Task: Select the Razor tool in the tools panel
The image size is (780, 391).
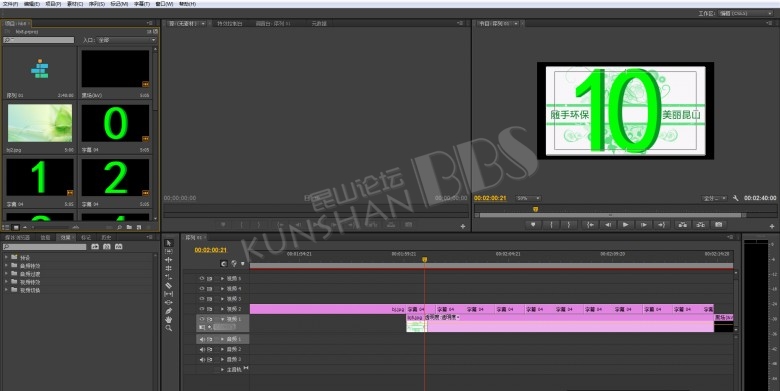Action: (x=169, y=286)
